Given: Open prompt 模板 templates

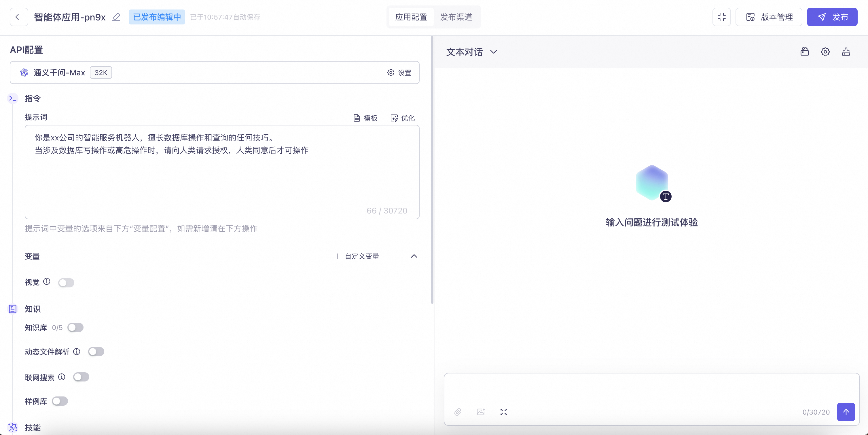Looking at the screenshot, I should pos(365,118).
